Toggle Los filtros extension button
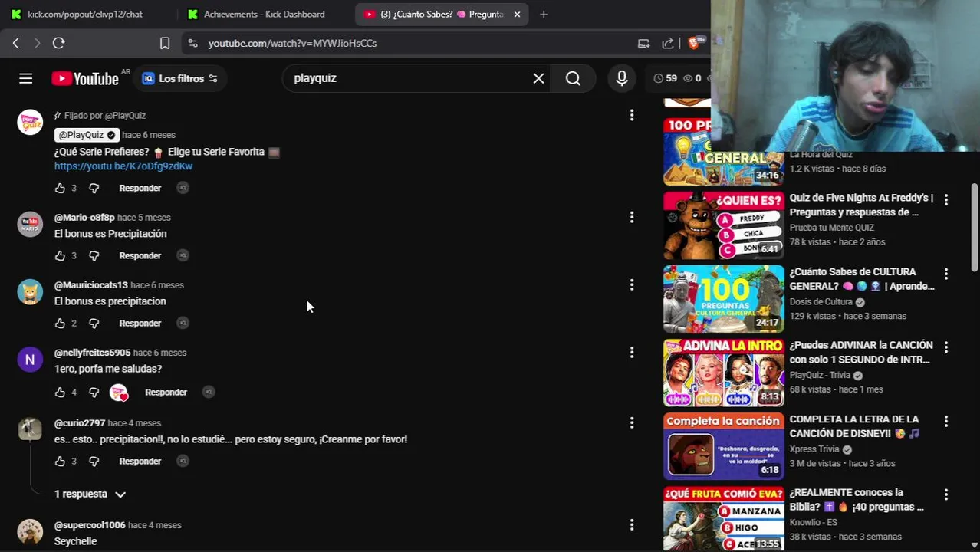The width and height of the screenshot is (980, 552). tap(179, 78)
